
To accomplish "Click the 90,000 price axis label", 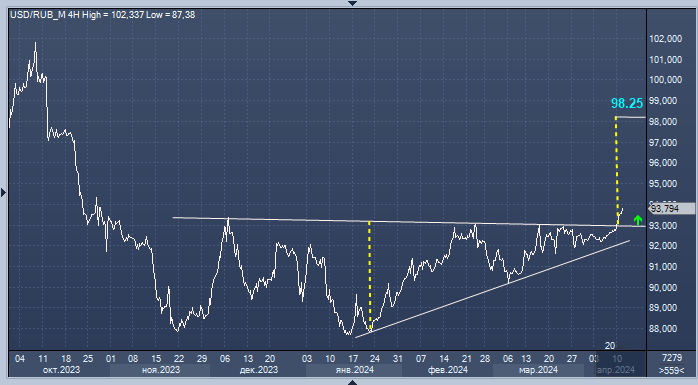I will [x=663, y=288].
